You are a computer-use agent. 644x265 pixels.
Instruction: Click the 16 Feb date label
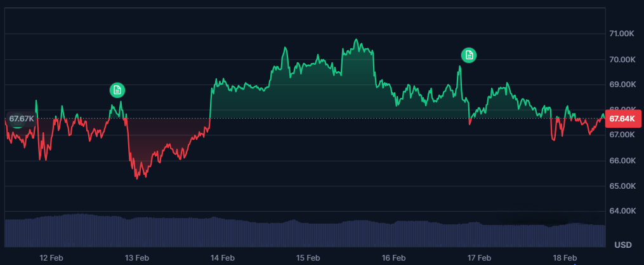(393, 258)
